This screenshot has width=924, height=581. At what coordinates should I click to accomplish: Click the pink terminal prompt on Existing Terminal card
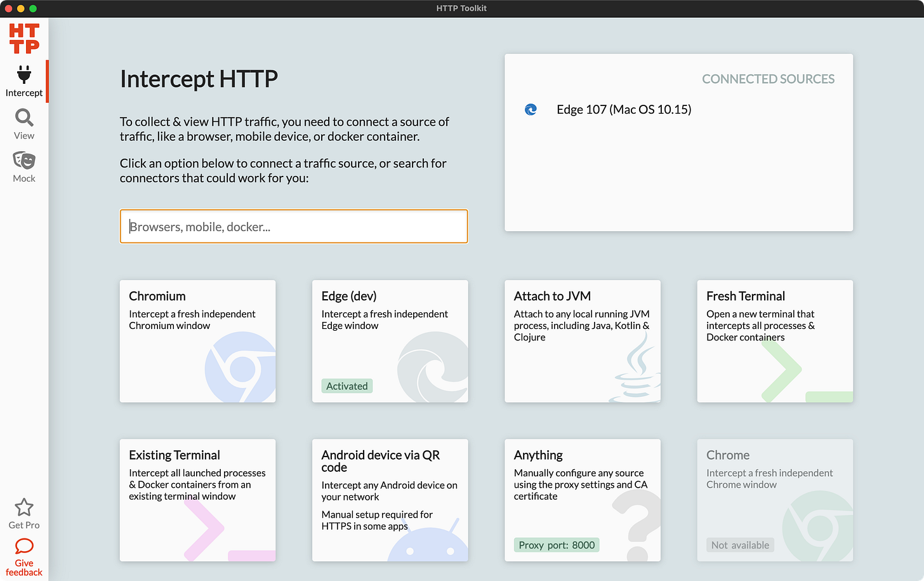click(x=229, y=530)
